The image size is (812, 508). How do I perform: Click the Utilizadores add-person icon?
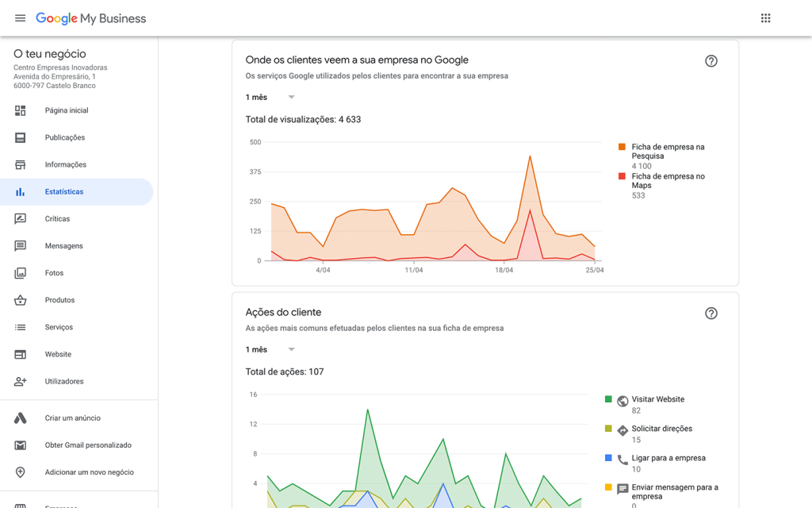20,382
